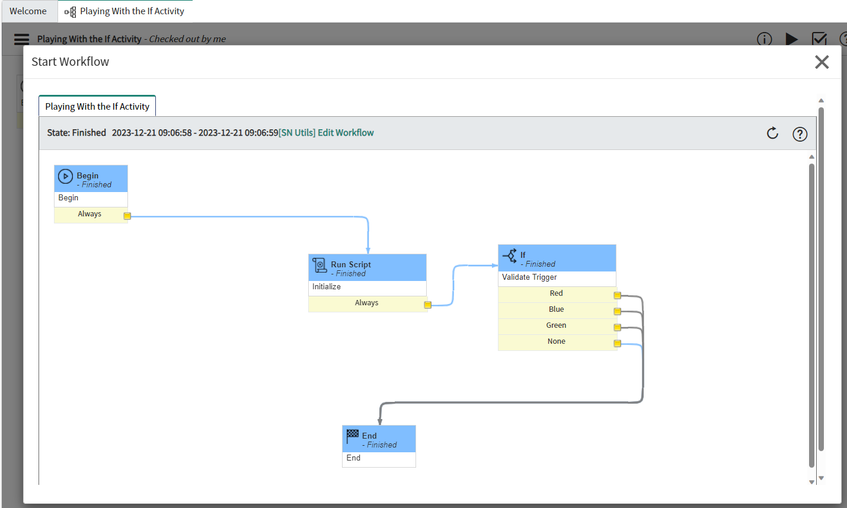Click the Always condition of Begin
This screenshot has width=847, height=508.
(90, 215)
